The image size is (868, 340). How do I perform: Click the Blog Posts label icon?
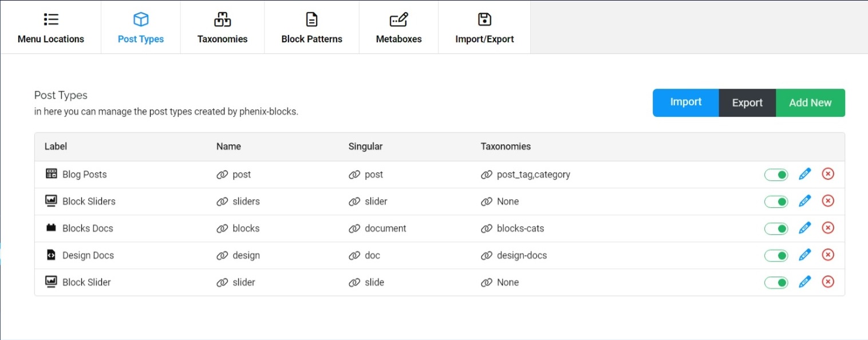pos(52,173)
